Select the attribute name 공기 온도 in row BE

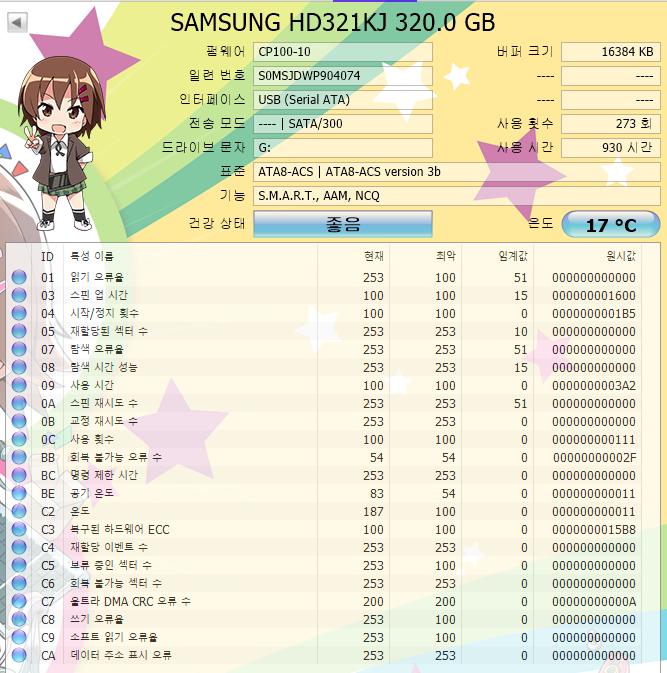click(92, 493)
